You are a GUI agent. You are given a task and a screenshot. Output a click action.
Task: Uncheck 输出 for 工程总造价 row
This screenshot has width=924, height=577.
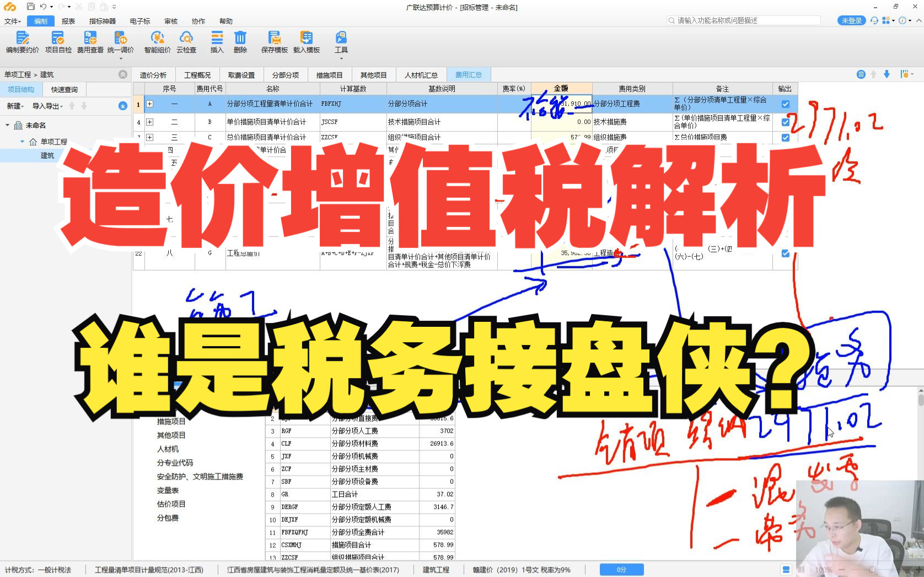pos(786,254)
